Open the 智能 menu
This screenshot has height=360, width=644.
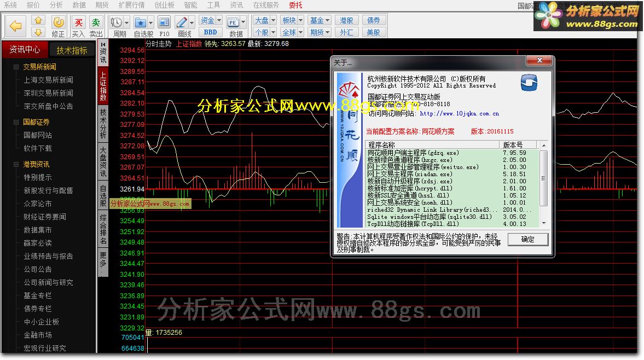[x=190, y=5]
